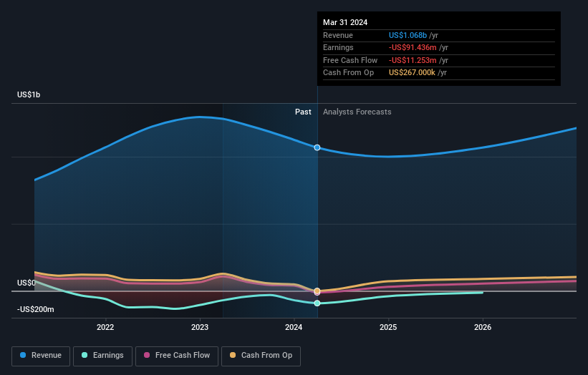Toggle the Cash From Op legend series
Screen dimensions: 588x375
click(x=261, y=356)
